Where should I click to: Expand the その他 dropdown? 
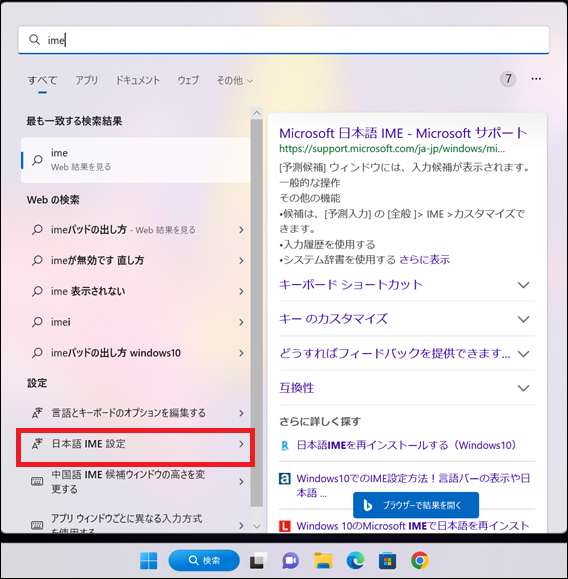pos(235,80)
